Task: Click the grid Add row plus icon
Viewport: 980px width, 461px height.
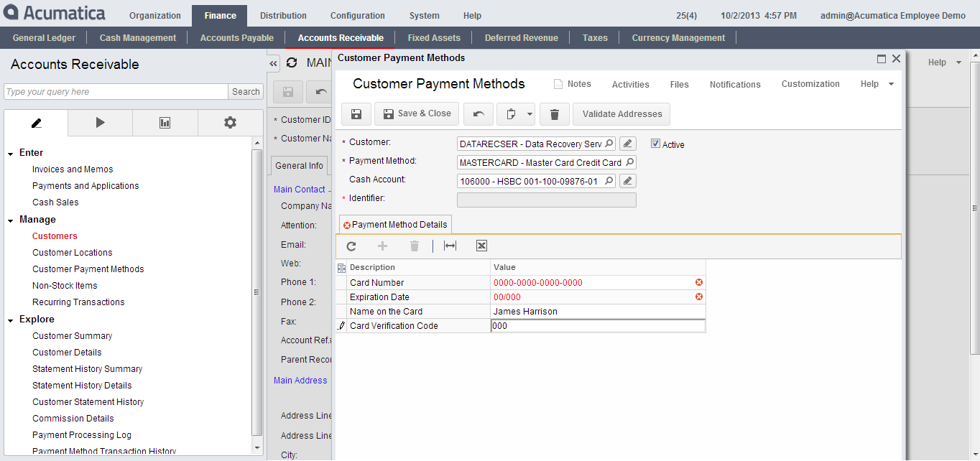Action: (383, 246)
